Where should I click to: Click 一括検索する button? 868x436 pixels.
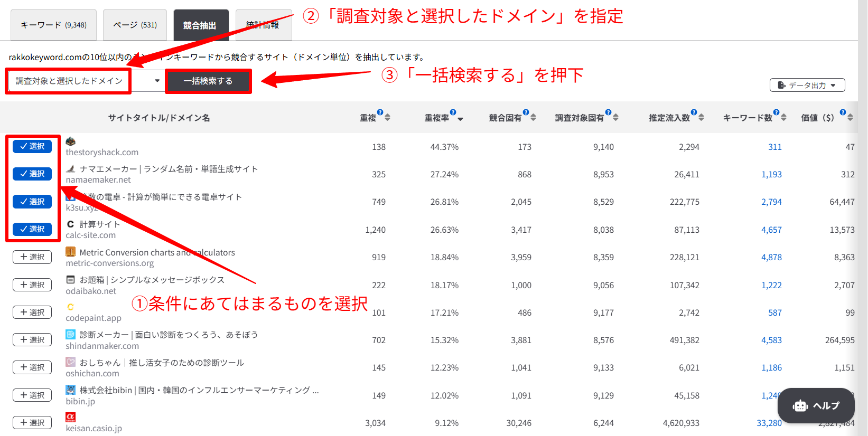[x=208, y=81]
